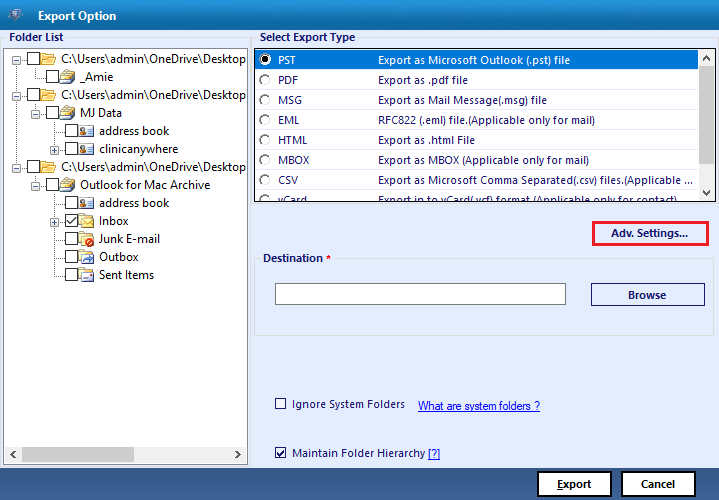Click the Outbox folder icon

(86, 256)
